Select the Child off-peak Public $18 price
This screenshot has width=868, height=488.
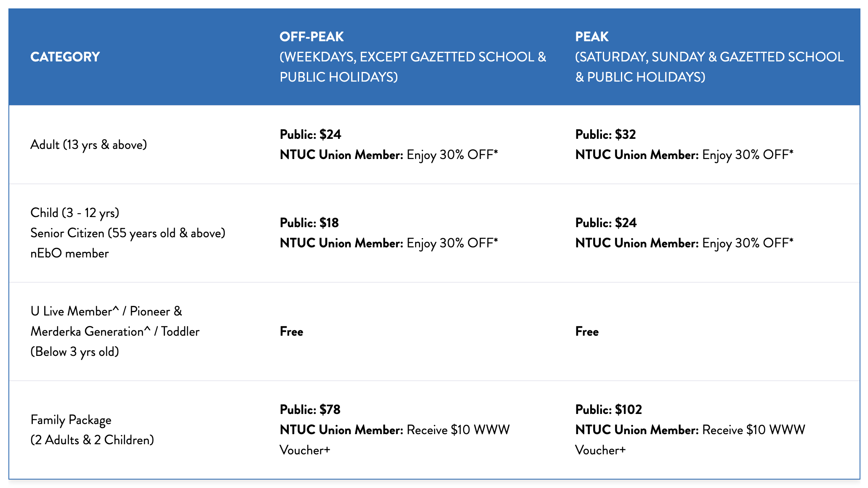pos(309,223)
